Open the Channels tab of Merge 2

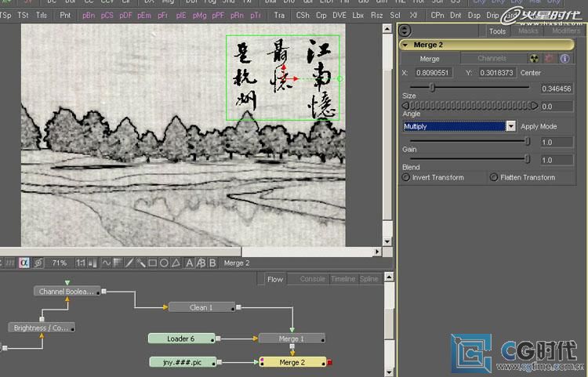click(x=492, y=59)
